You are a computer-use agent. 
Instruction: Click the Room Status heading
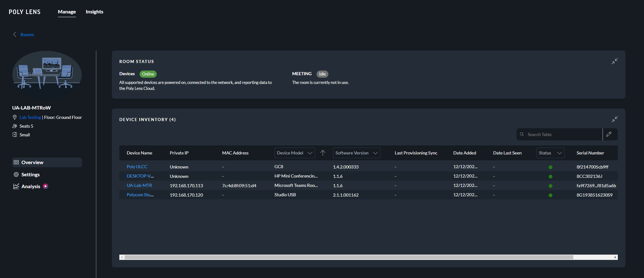(x=136, y=61)
